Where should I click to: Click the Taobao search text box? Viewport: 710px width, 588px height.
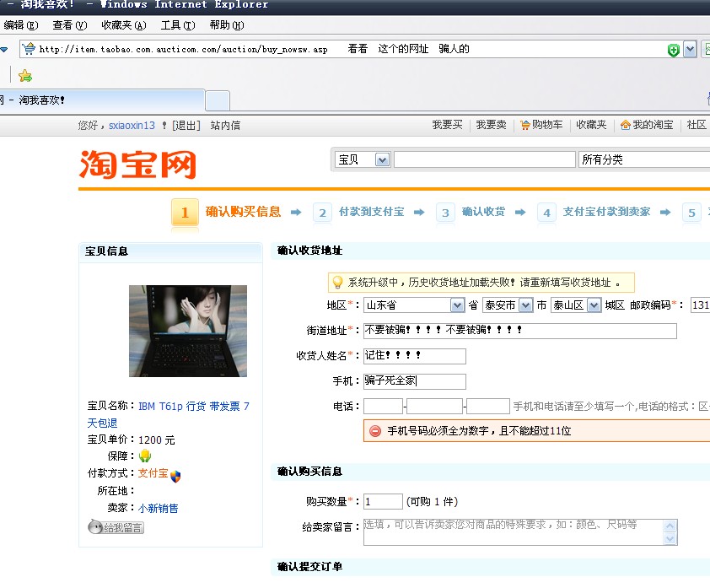pyautogui.click(x=485, y=159)
